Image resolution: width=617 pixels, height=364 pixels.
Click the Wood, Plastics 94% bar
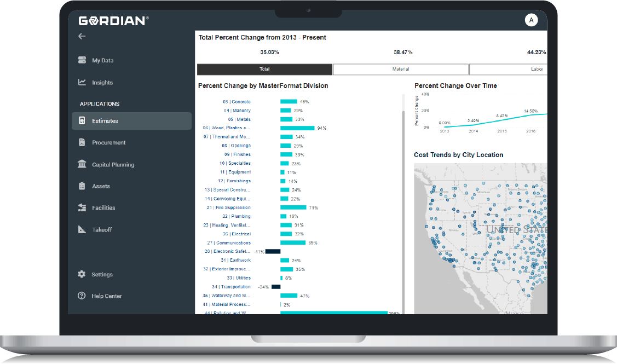(297, 128)
